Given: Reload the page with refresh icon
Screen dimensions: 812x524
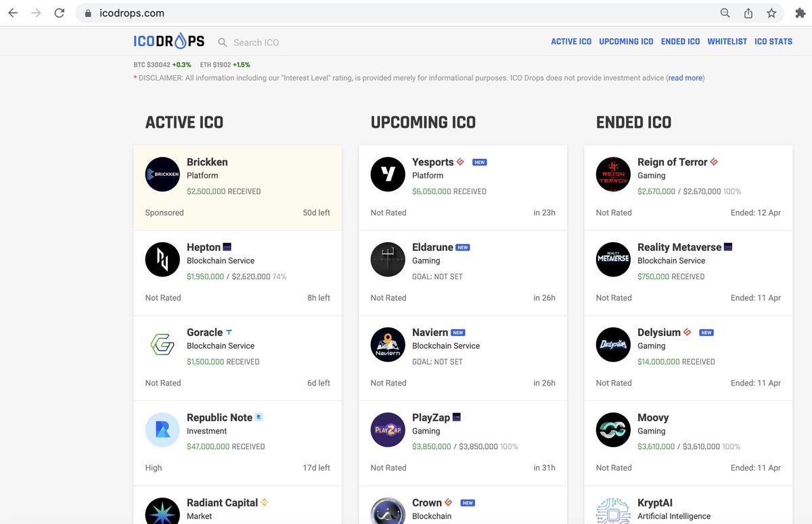Looking at the screenshot, I should 60,13.
